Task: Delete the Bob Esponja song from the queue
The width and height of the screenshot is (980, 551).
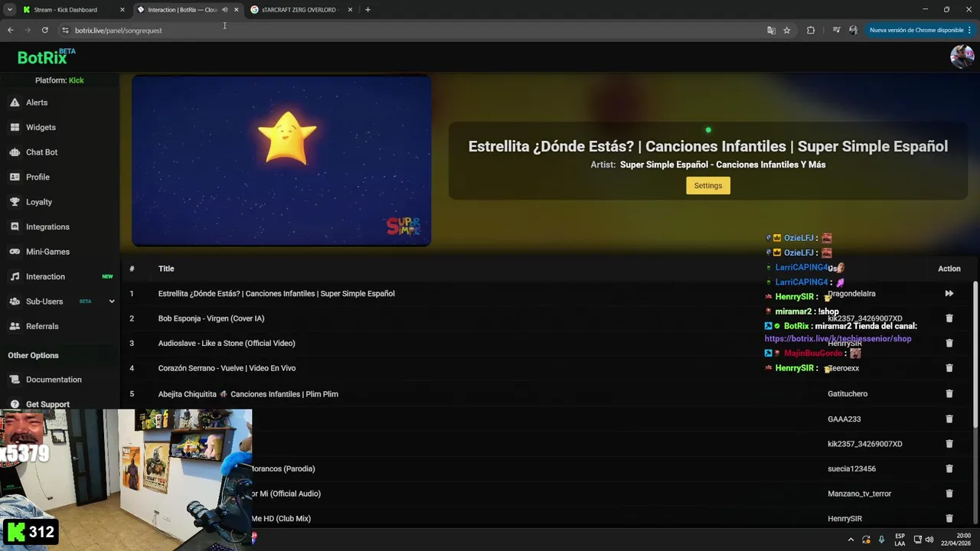Action: [949, 318]
